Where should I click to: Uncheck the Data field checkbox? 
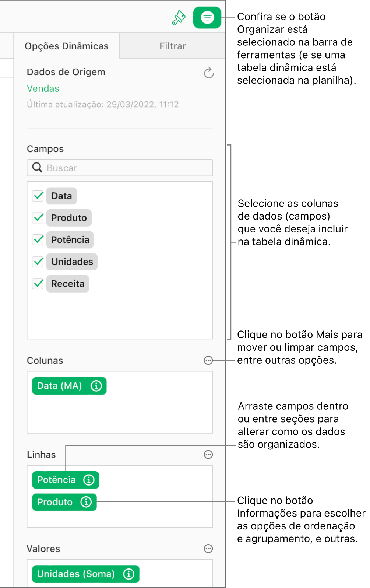[38, 196]
